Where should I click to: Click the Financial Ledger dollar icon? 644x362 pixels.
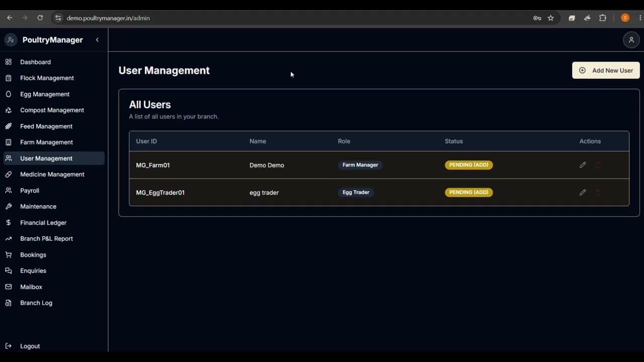(9, 223)
